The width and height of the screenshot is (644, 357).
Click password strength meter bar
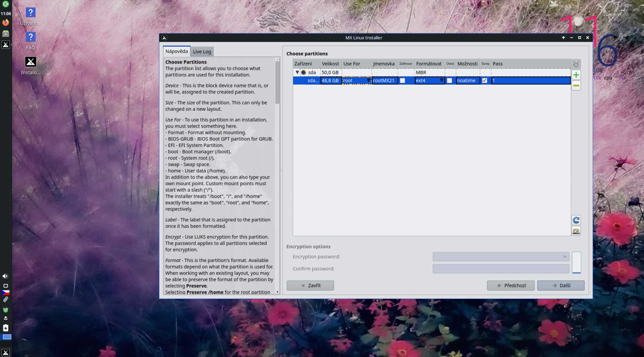[576, 262]
